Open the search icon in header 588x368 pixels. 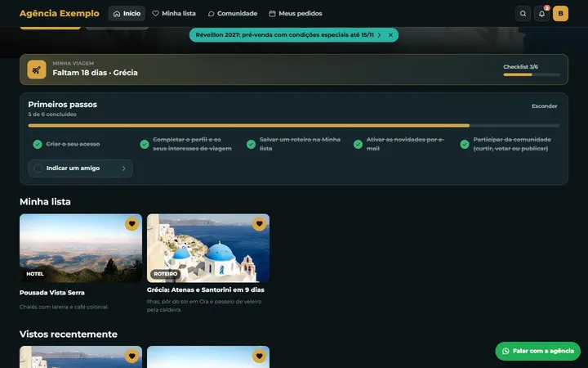click(523, 14)
